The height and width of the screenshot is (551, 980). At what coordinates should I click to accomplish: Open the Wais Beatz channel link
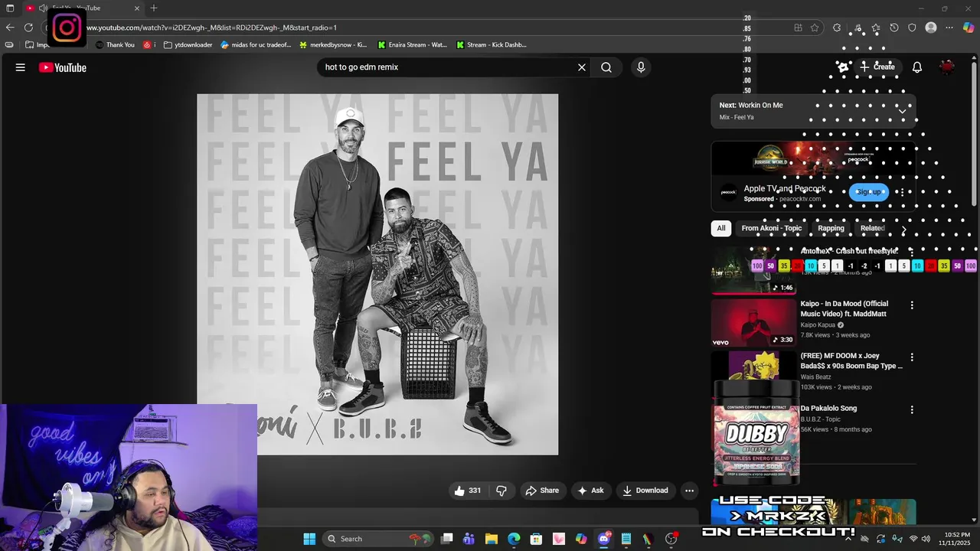pyautogui.click(x=815, y=377)
